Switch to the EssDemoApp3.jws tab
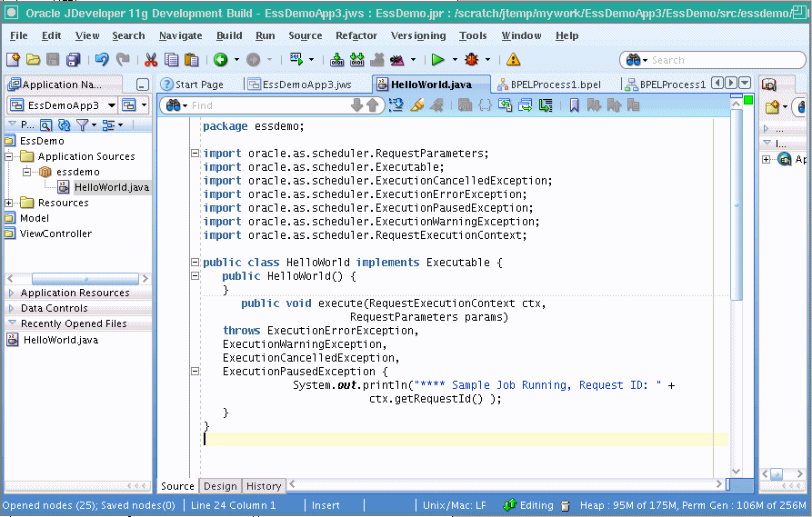The height and width of the screenshot is (517, 812). click(x=300, y=85)
